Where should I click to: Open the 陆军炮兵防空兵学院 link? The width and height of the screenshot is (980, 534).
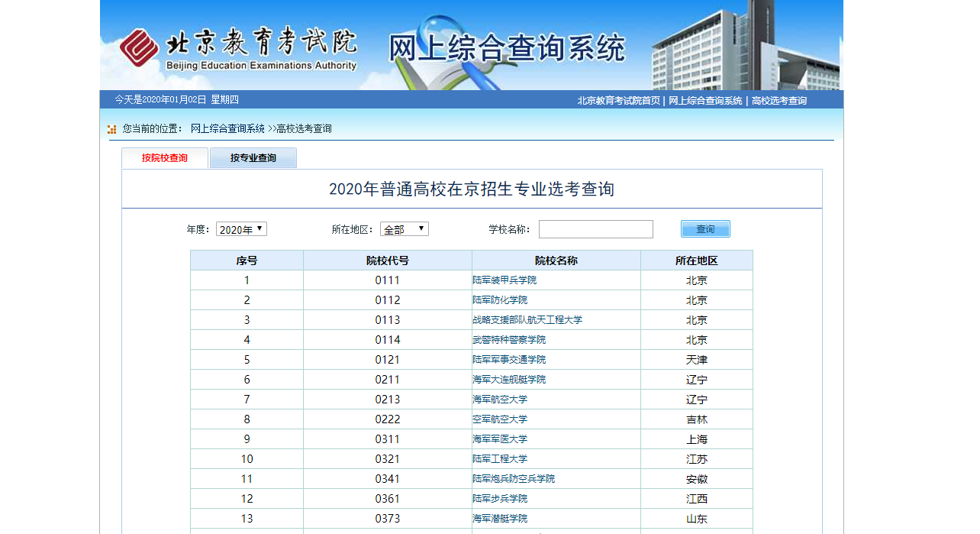pyautogui.click(x=514, y=479)
